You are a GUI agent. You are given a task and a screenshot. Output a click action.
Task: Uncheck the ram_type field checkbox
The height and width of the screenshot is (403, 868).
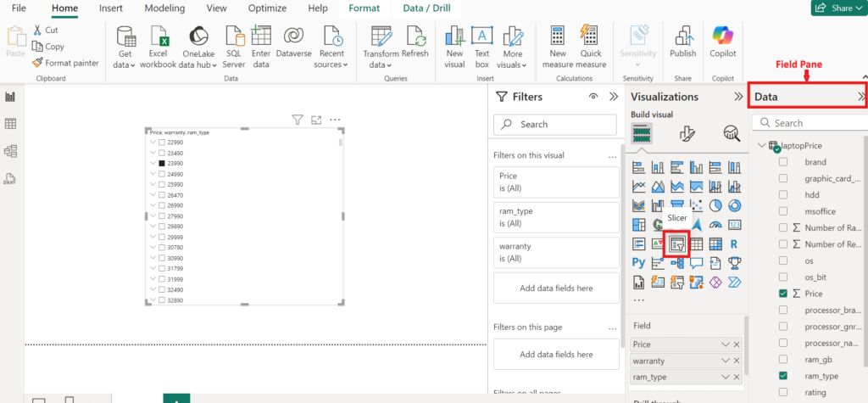pyautogui.click(x=783, y=376)
